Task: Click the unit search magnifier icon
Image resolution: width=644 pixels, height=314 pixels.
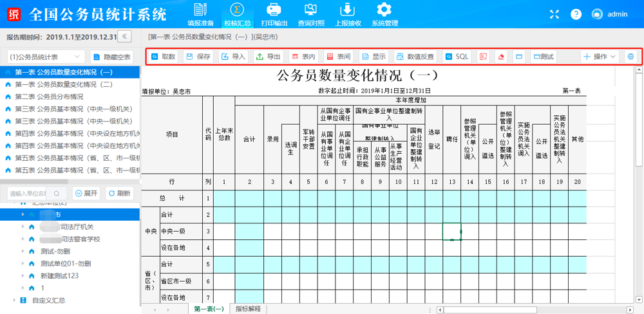Action: (57, 193)
